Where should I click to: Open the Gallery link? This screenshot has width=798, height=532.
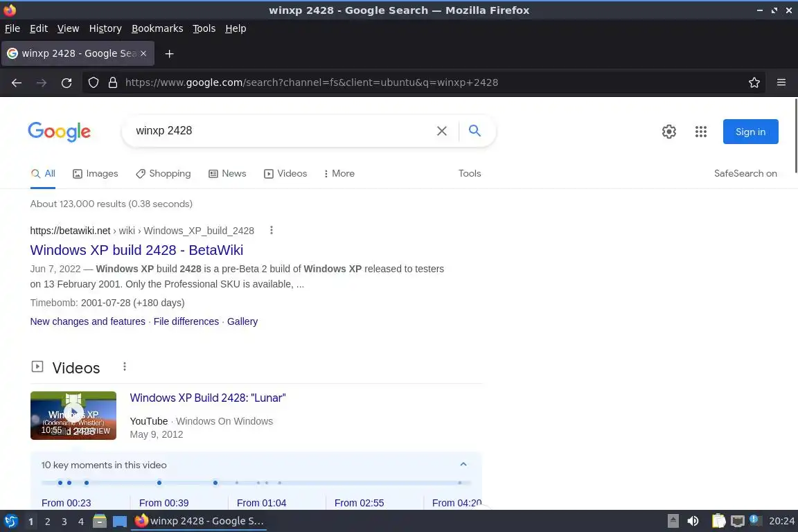pos(242,321)
